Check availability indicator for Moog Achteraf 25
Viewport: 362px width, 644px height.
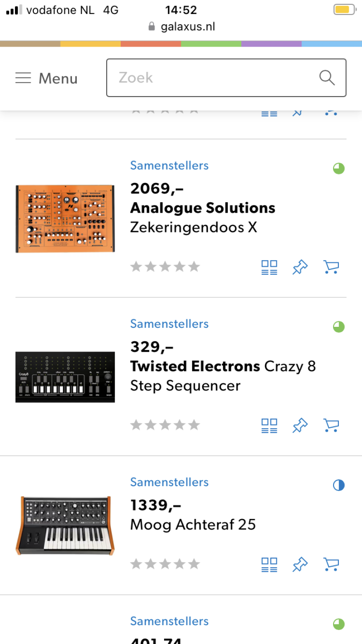[x=338, y=485]
